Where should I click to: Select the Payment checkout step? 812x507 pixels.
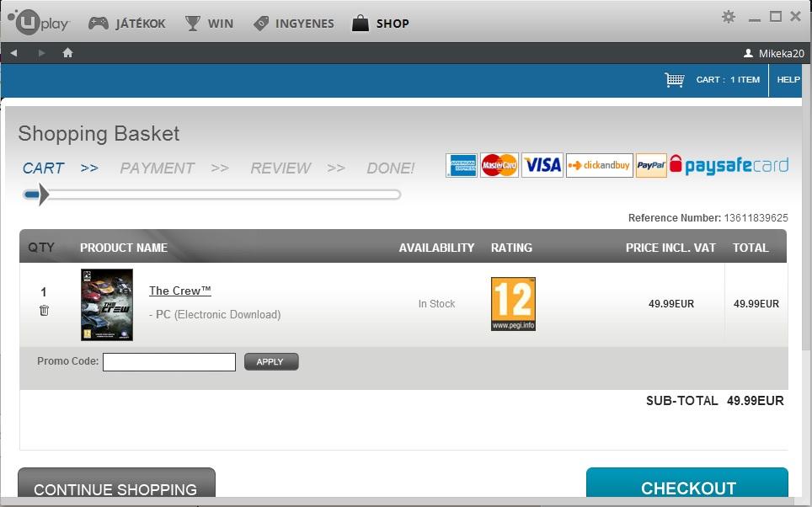157,168
